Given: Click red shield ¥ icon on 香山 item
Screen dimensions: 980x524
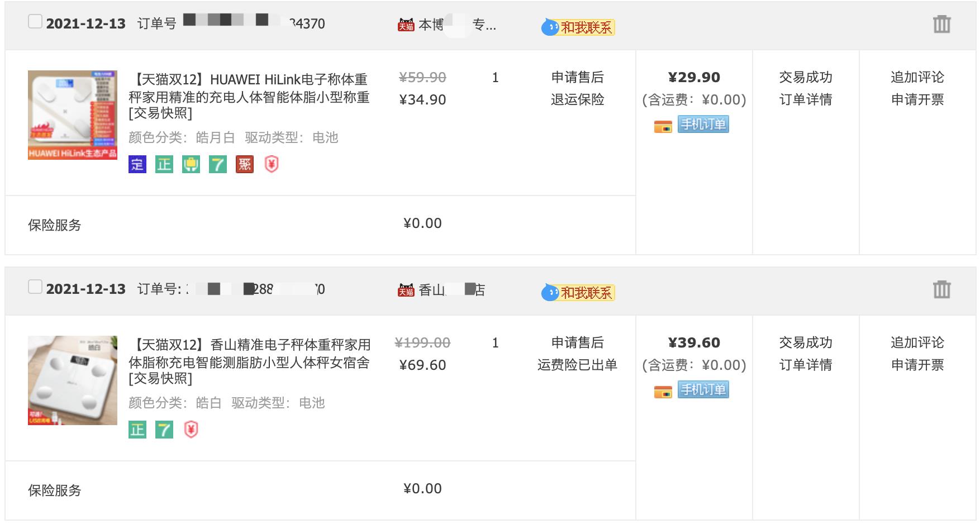Looking at the screenshot, I should pyautogui.click(x=191, y=430).
